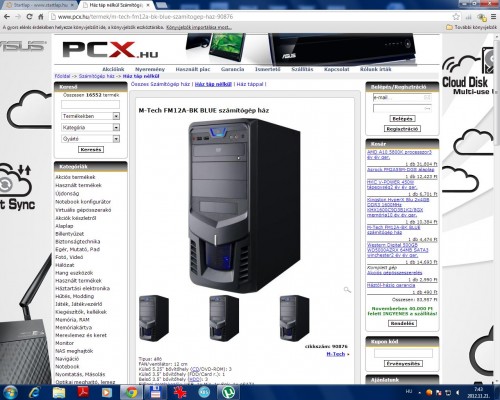Open the browser home page icon
This screenshot has width=500, height=400.
[41, 17]
